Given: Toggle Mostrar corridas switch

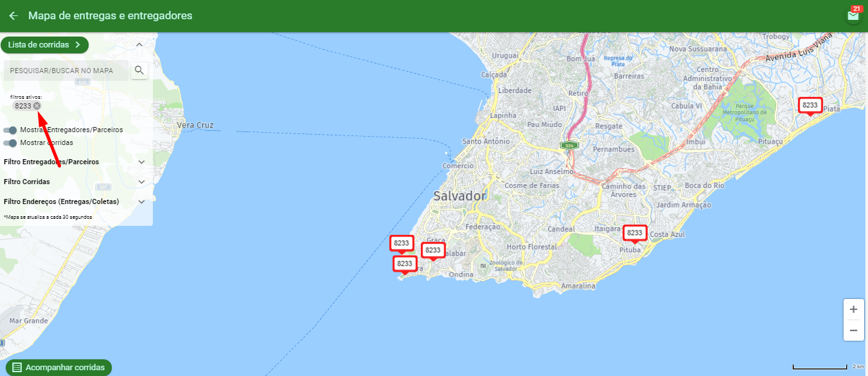Looking at the screenshot, I should (10, 143).
